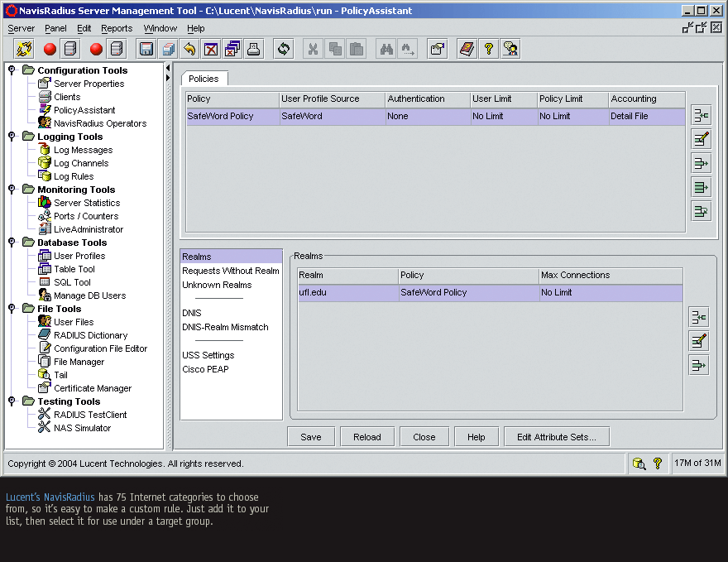The image size is (728, 562).
Task: Select Unknown Realms in the list
Action: tap(217, 285)
